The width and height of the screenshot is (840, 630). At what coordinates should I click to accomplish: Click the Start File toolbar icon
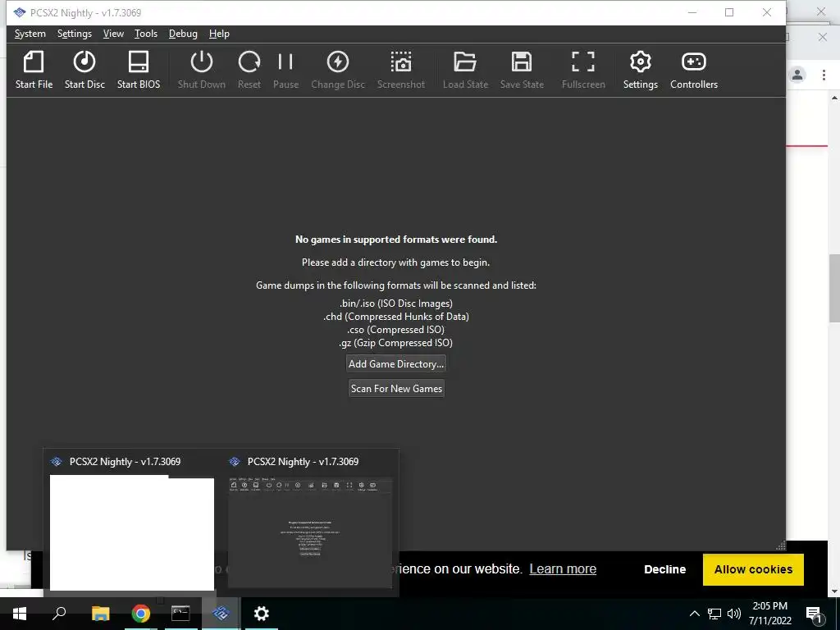pos(34,70)
